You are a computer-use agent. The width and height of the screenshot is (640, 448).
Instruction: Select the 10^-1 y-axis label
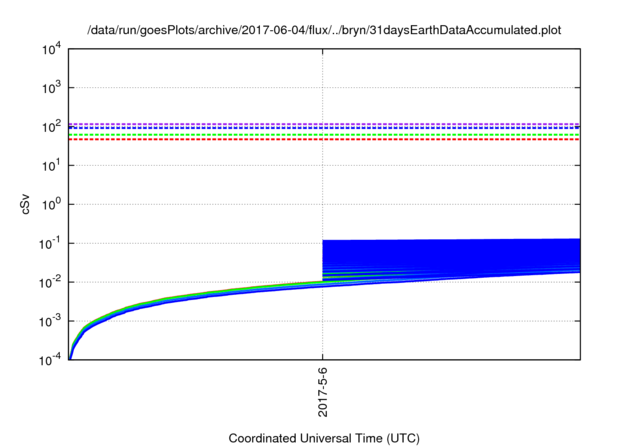51,244
